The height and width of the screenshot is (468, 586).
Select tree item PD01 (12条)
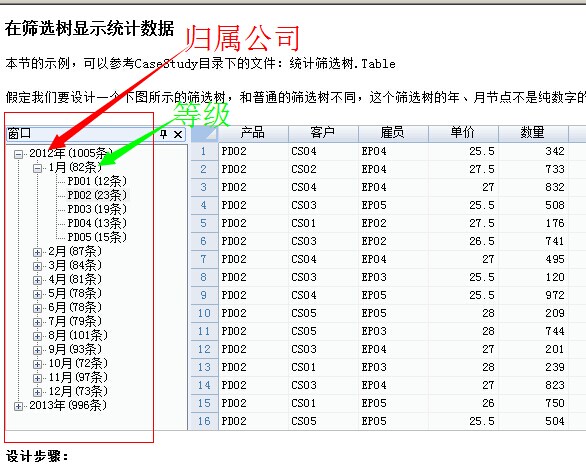click(x=97, y=181)
